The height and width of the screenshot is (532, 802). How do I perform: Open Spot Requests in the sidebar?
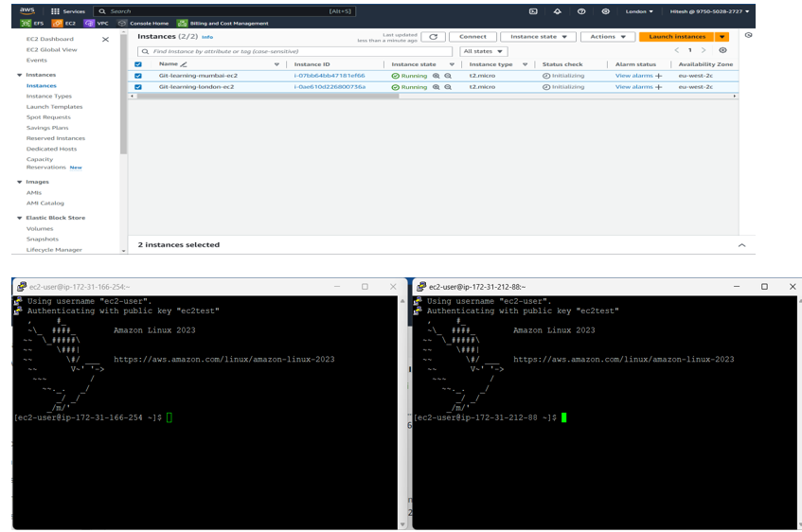[x=48, y=117]
